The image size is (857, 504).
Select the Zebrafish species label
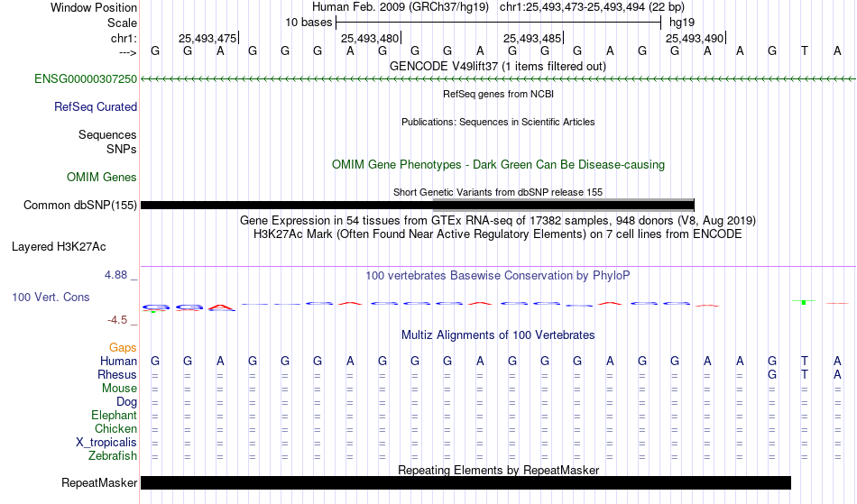coord(113,455)
